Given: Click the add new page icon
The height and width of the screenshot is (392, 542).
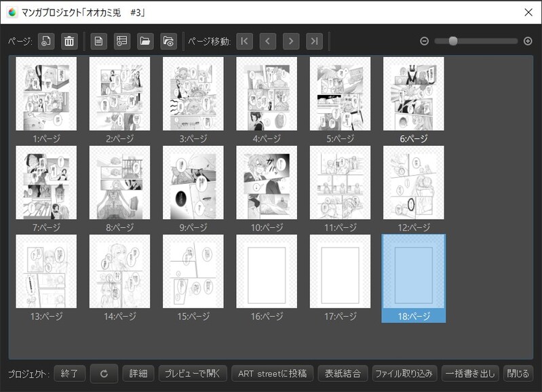Looking at the screenshot, I should [46, 41].
